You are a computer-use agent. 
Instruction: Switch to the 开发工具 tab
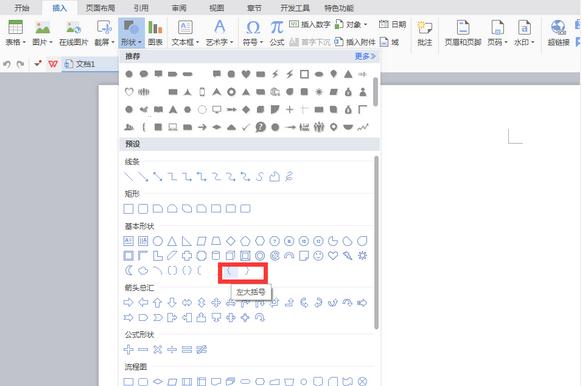pyautogui.click(x=295, y=8)
